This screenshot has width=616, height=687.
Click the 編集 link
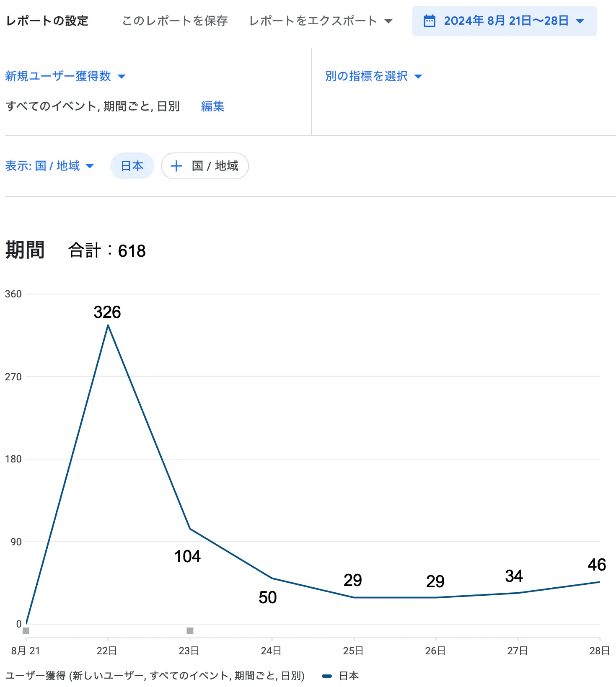(212, 106)
